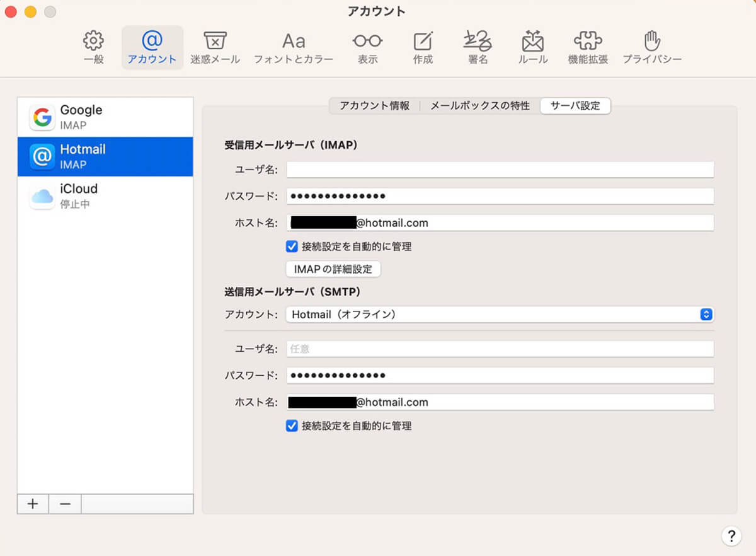Remove the selected account with the minus button

coord(65,504)
